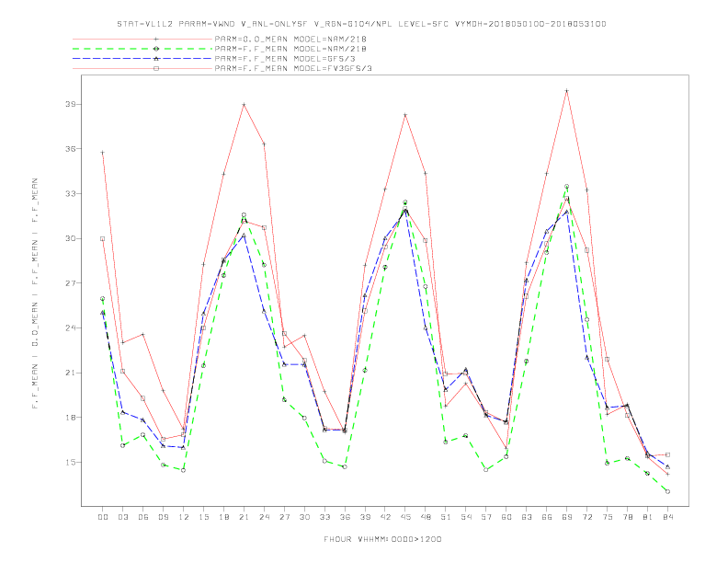Click the O.O_MEAN plus marker at hour 00
The height and width of the screenshot is (563, 728).
point(103,153)
